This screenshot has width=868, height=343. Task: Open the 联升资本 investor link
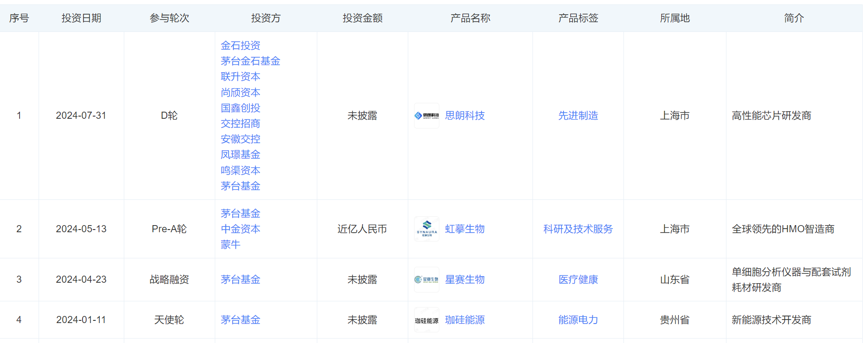(241, 77)
